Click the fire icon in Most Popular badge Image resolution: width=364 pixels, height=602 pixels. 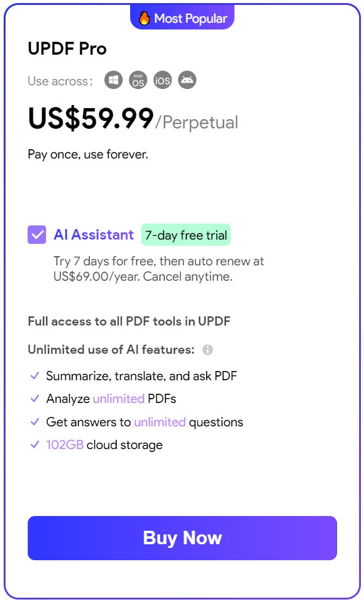(144, 18)
